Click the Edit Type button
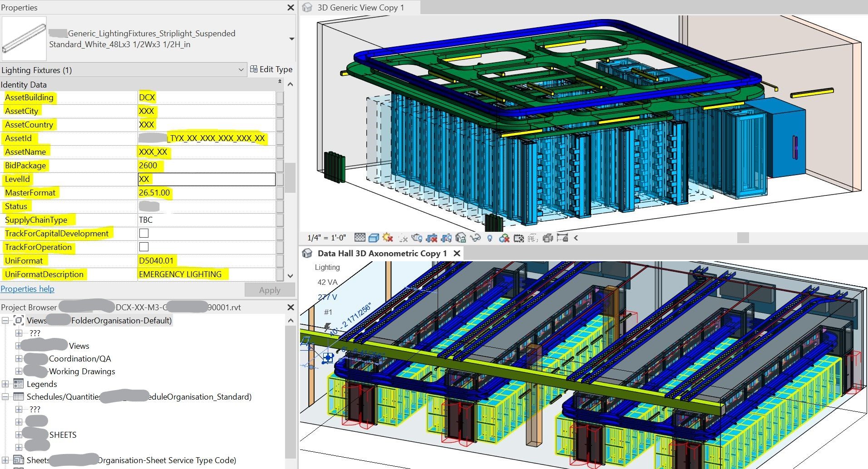This screenshot has width=868, height=469. coord(271,69)
